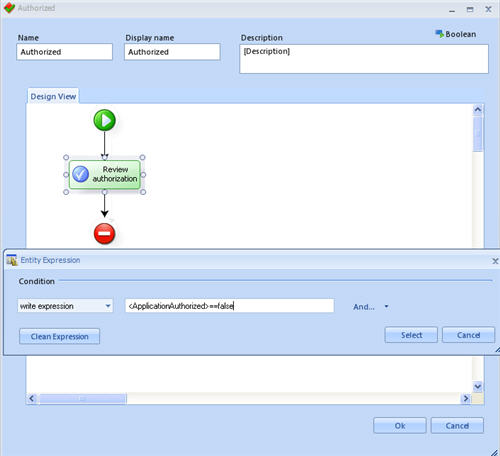Viewport: 500px width, 456px height.
Task: Click Cancel in the Authorized window
Action: click(457, 426)
